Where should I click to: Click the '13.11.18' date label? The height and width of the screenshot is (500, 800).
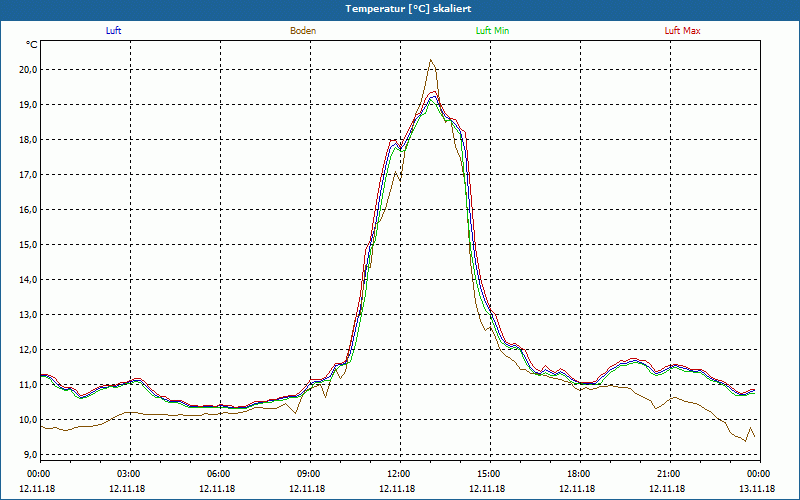(757, 489)
